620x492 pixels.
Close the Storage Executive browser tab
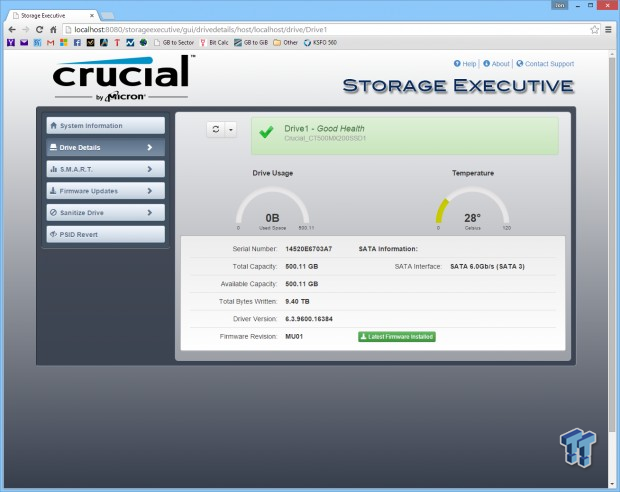point(92,15)
